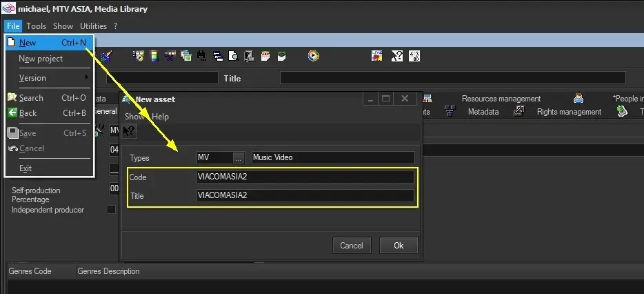
Task: Open the Metadata tab
Action: 483,112
